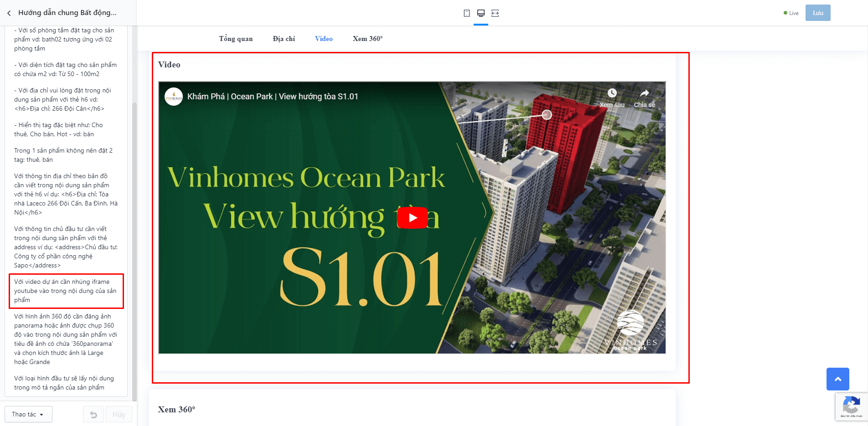Click the Hủy cancel button
The width and height of the screenshot is (868, 426).
click(x=119, y=414)
